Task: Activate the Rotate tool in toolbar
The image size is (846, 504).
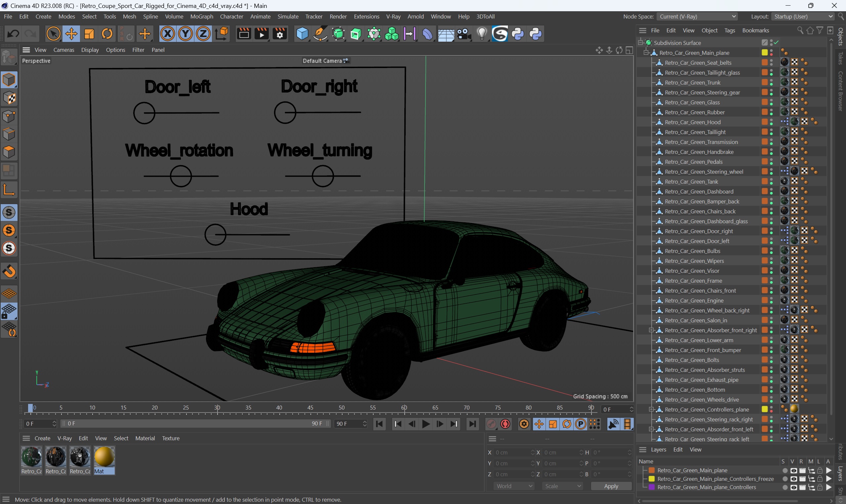Action: [x=107, y=34]
